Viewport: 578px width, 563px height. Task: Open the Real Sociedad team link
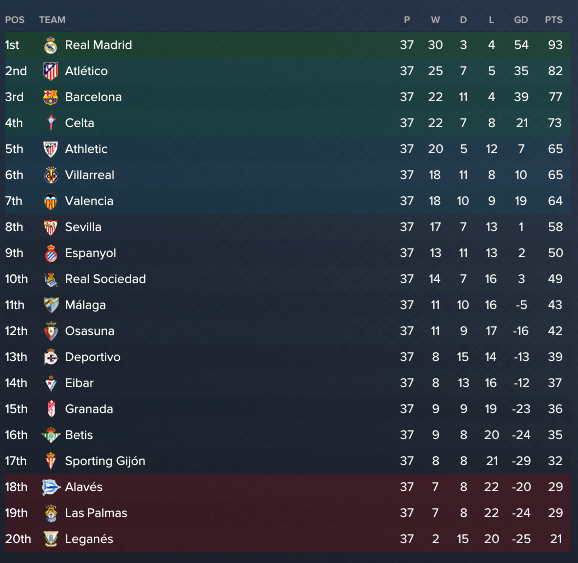(x=105, y=279)
